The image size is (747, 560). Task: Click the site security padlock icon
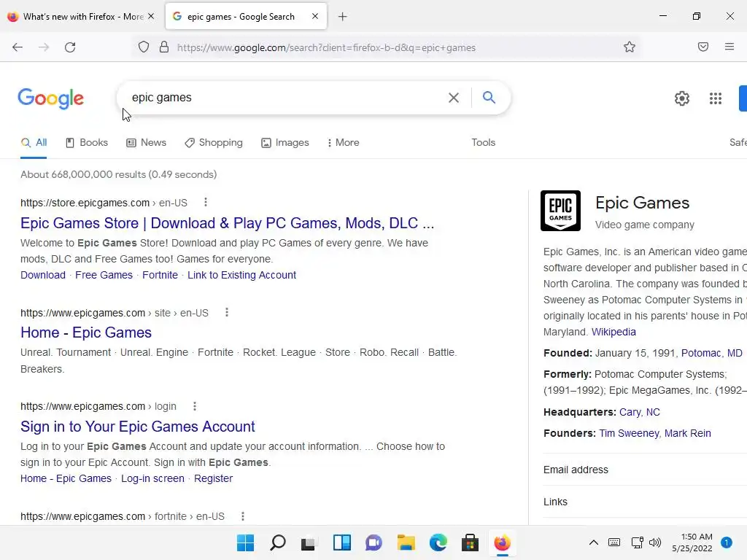(164, 47)
